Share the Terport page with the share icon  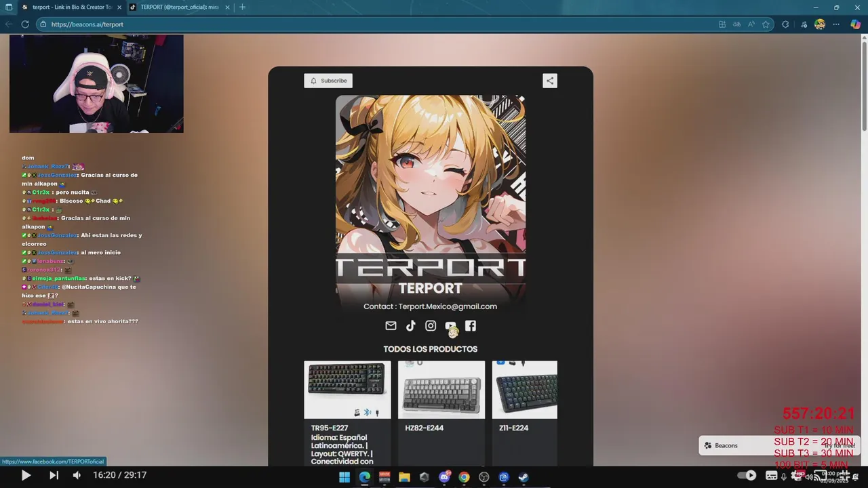point(550,81)
